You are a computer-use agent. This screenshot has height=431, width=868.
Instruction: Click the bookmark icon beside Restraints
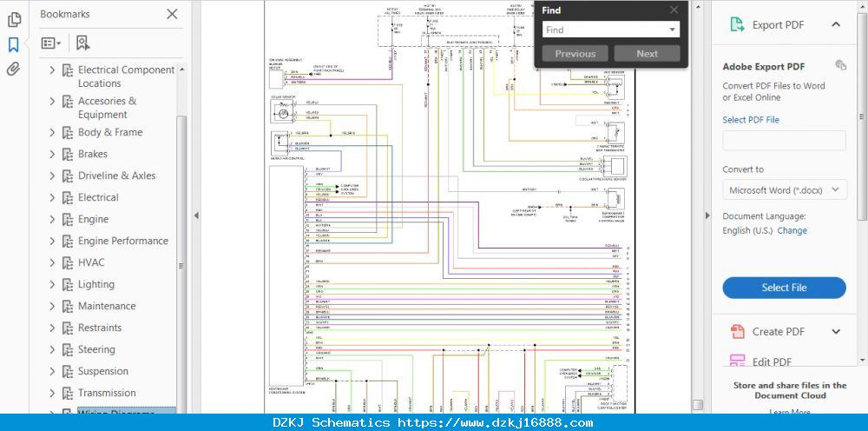[68, 328]
